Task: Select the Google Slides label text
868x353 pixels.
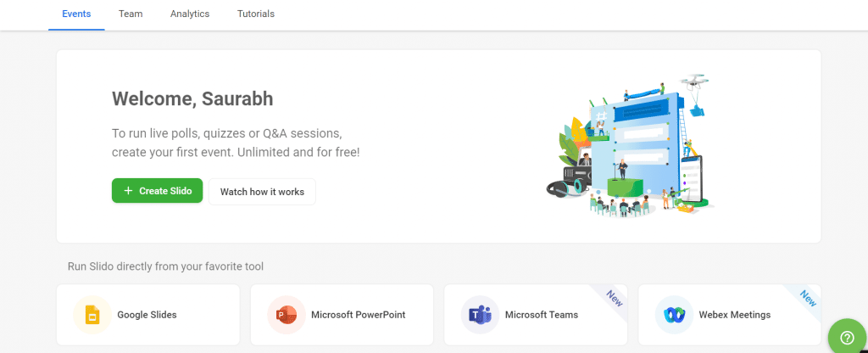Action: click(147, 315)
